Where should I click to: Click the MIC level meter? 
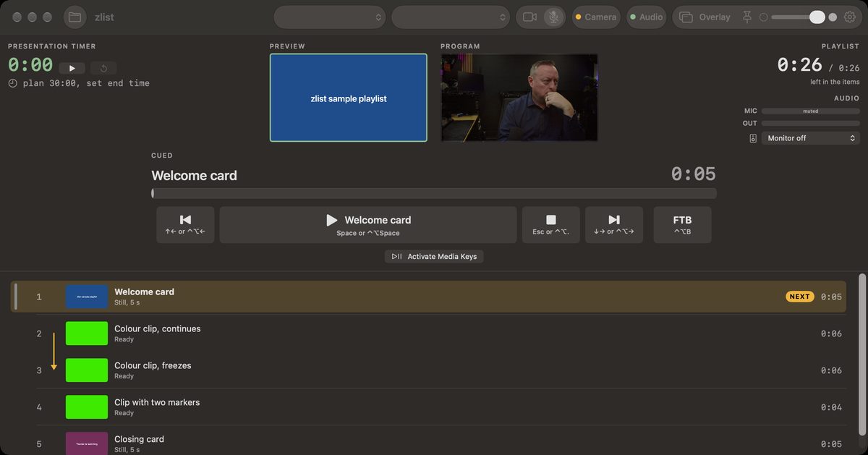(x=811, y=111)
